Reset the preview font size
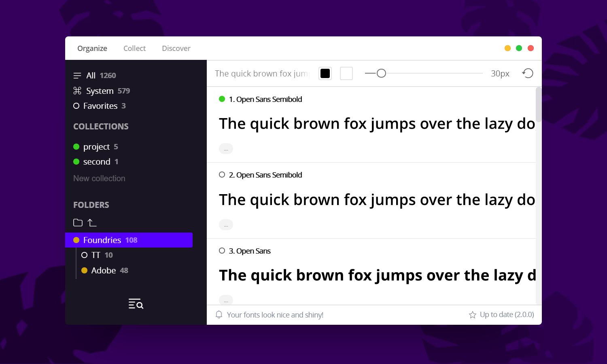This screenshot has height=364, width=607. (x=527, y=73)
